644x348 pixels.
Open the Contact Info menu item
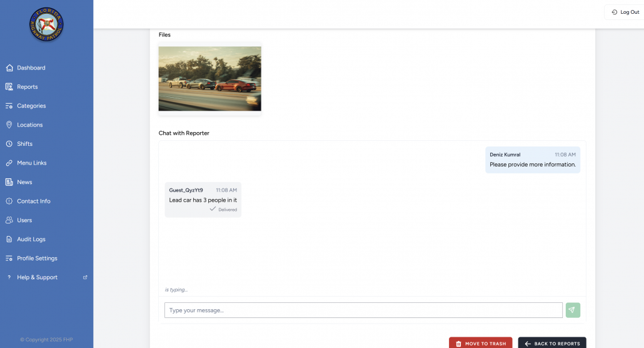coord(33,202)
